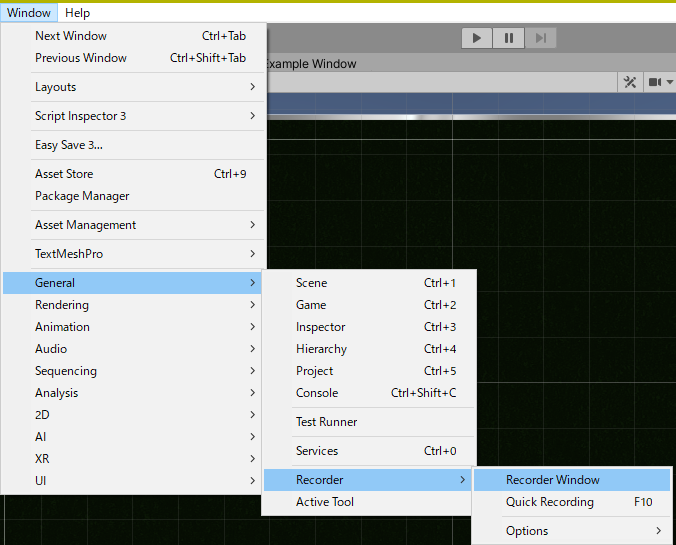Screen dimensions: 676x545
Task: Open the Help menu
Action: [x=78, y=13]
